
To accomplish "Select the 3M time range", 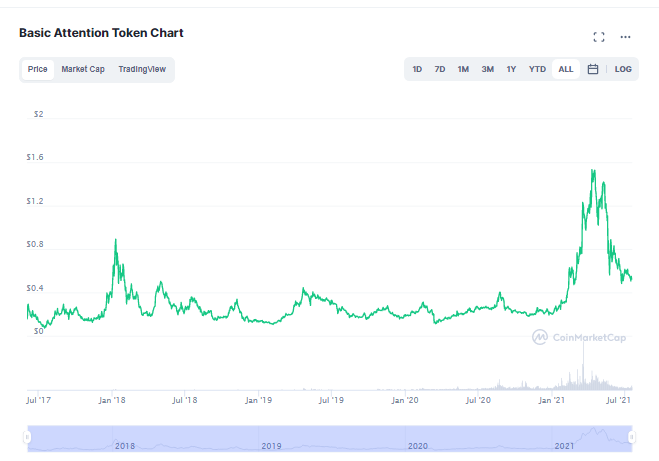I will click(x=488, y=69).
